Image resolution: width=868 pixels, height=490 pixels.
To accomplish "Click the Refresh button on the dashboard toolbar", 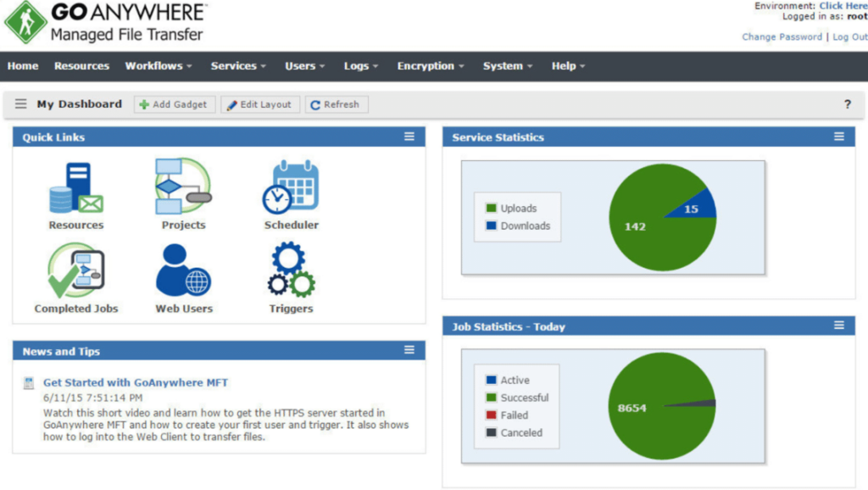I will coord(336,103).
